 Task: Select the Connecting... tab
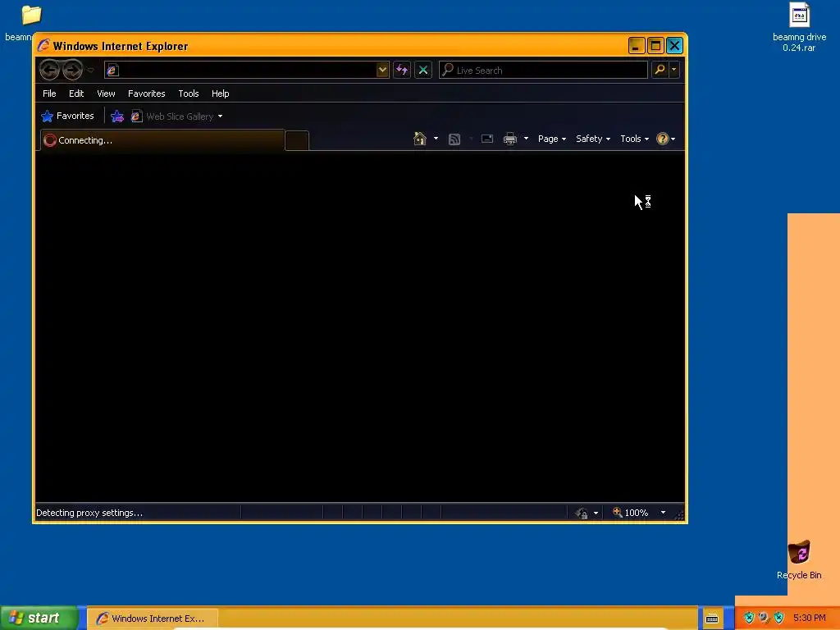pyautogui.click(x=162, y=140)
